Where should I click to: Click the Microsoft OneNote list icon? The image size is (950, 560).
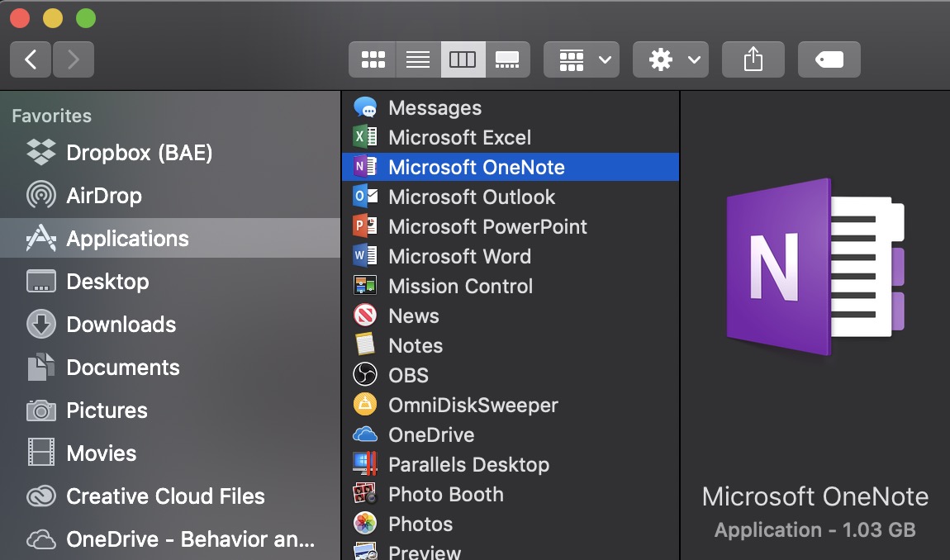point(365,167)
